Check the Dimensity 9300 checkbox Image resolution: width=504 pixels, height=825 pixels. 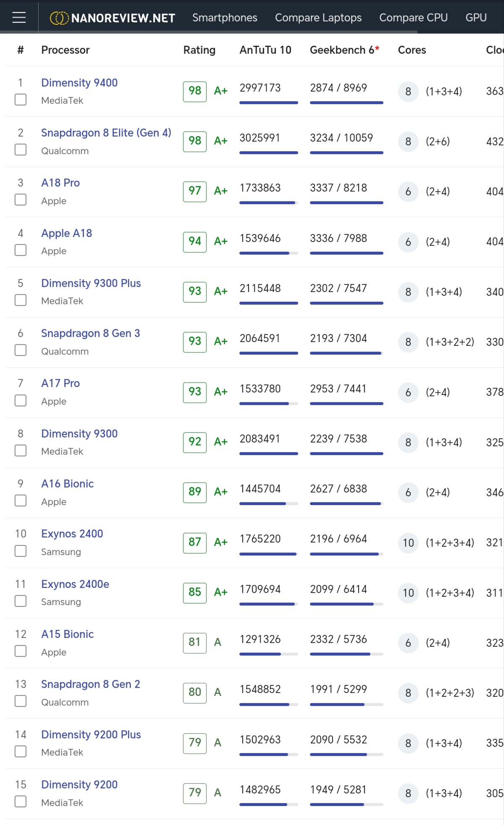tap(21, 451)
